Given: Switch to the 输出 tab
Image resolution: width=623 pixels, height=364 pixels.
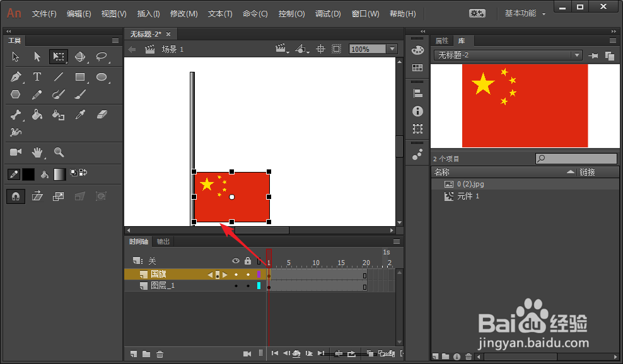Looking at the screenshot, I should (x=163, y=241).
